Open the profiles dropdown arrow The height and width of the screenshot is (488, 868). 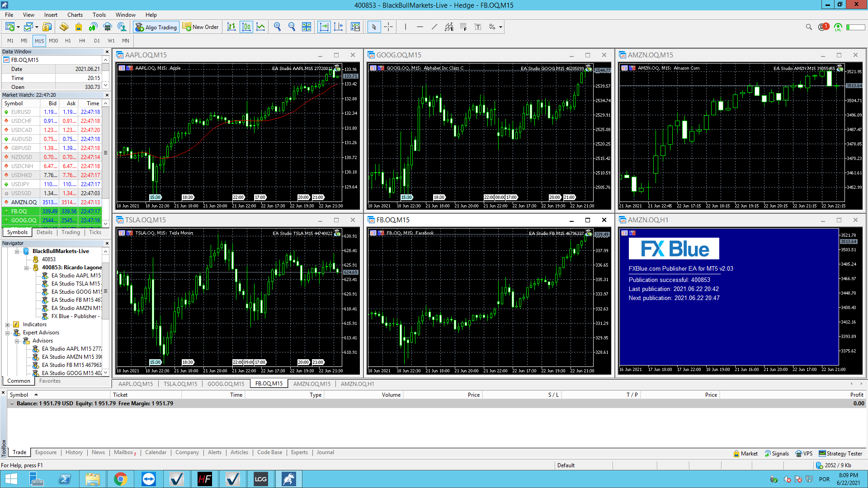coord(37,28)
